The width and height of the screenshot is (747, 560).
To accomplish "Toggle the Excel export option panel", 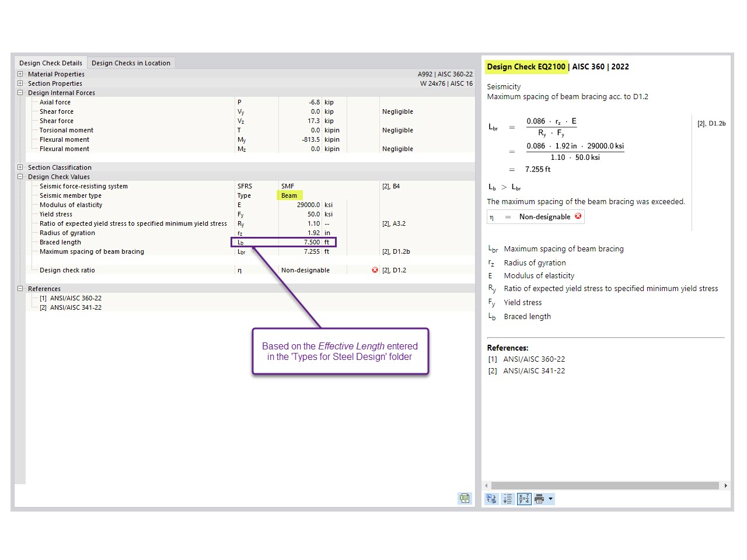I will [x=464, y=498].
